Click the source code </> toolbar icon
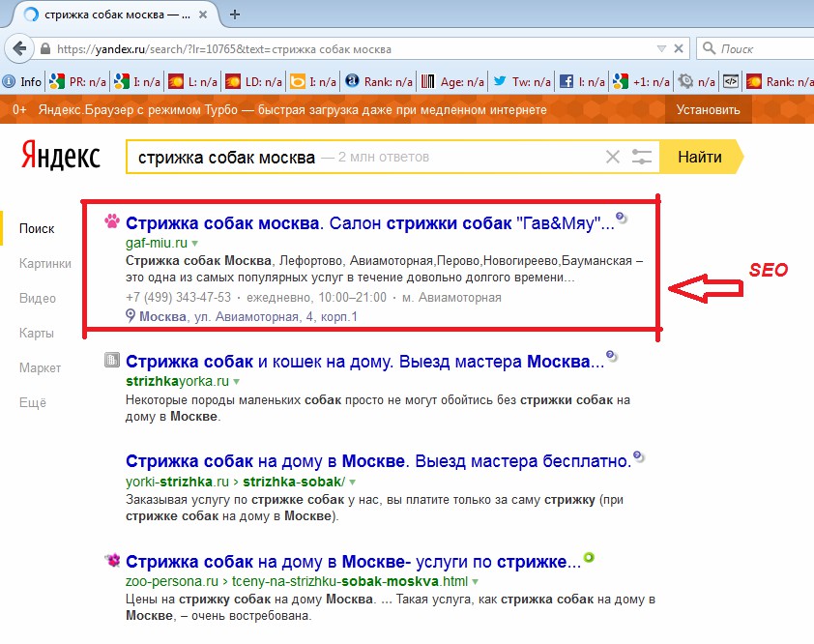 pyautogui.click(x=731, y=81)
